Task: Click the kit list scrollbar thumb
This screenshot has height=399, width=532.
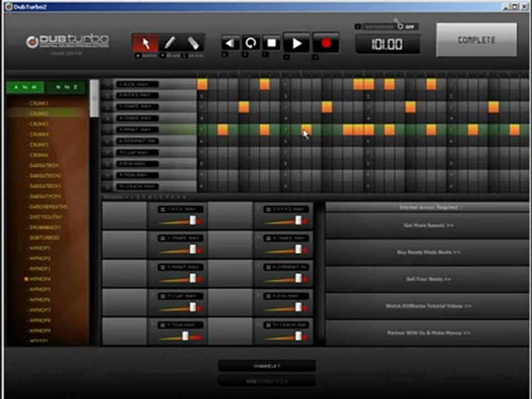Action: (x=94, y=98)
